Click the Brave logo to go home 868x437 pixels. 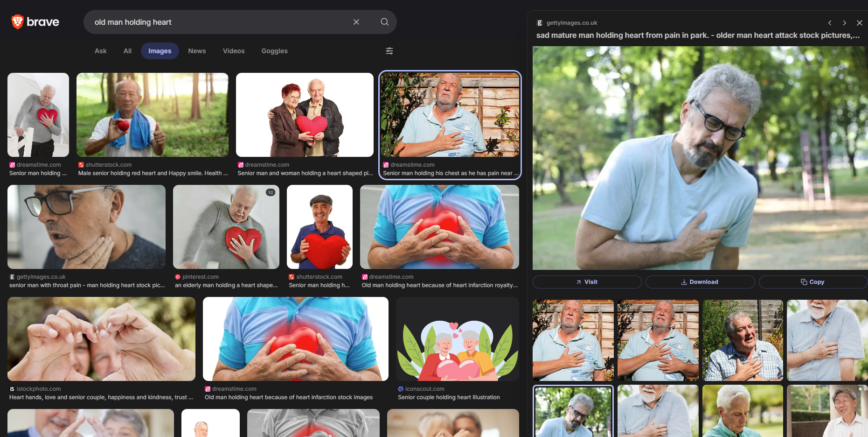(x=35, y=22)
